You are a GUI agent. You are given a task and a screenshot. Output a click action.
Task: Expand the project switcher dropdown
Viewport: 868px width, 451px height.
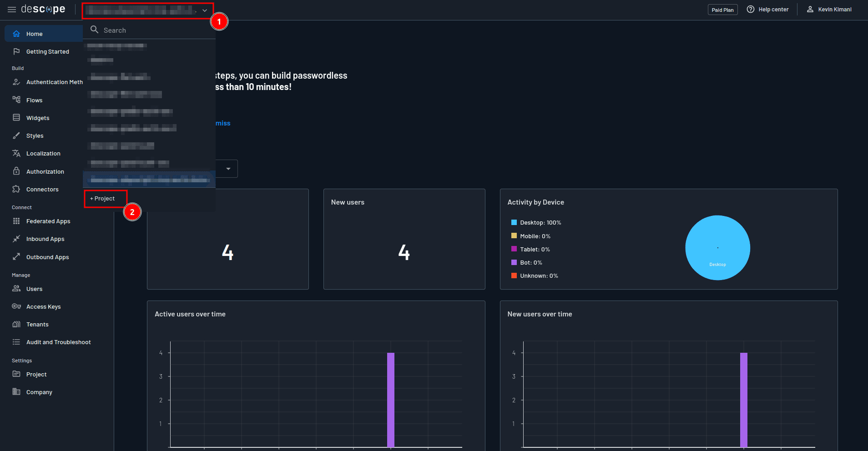[x=204, y=10]
